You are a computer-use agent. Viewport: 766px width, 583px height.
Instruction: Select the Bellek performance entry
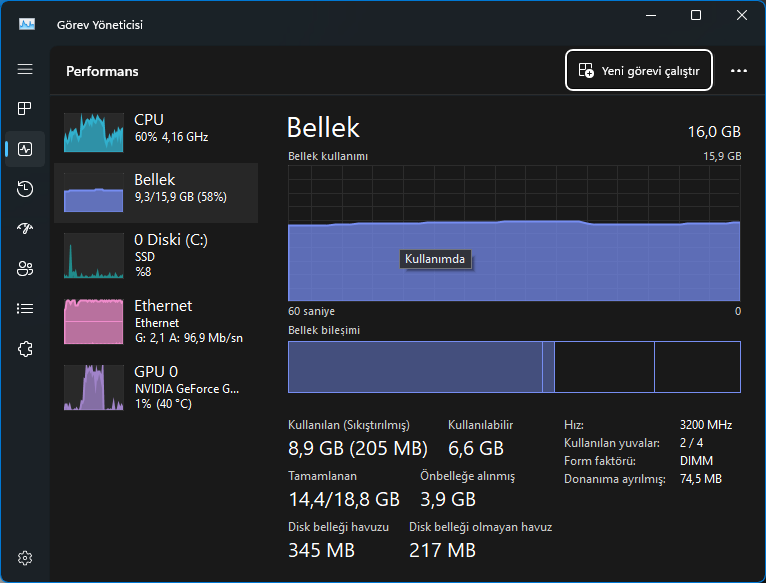tap(156, 193)
